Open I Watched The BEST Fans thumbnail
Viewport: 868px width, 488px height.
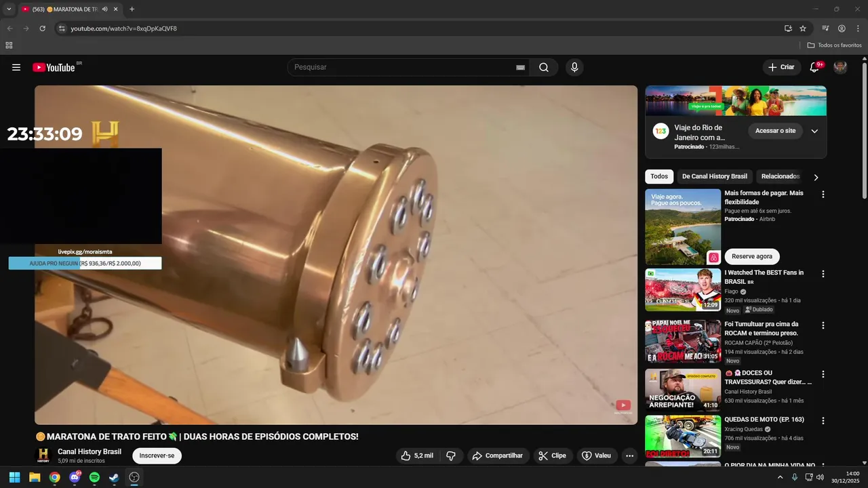click(x=683, y=290)
